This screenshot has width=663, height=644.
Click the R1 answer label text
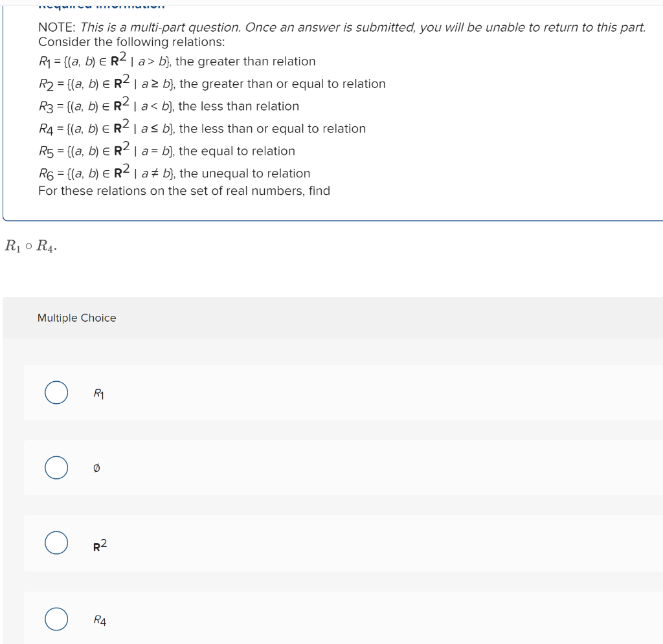[97, 392]
